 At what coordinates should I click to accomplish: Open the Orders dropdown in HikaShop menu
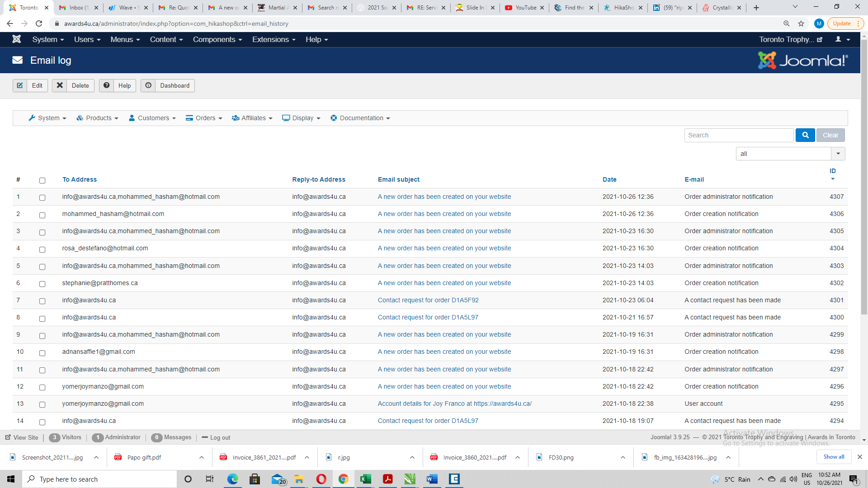coord(204,118)
